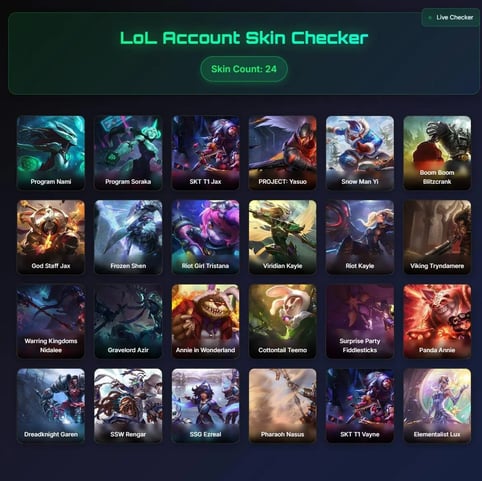Viewport: 482px width, 481px height.
Task: Select the Program Soraka skin thumbnail
Action: click(128, 153)
